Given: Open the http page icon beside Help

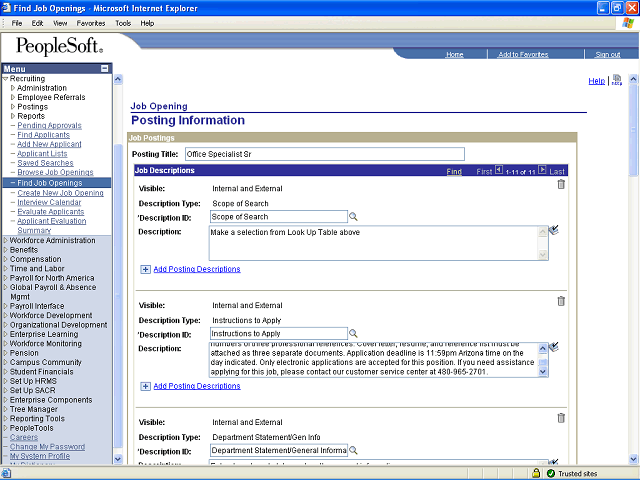Looking at the screenshot, I should pos(617,80).
